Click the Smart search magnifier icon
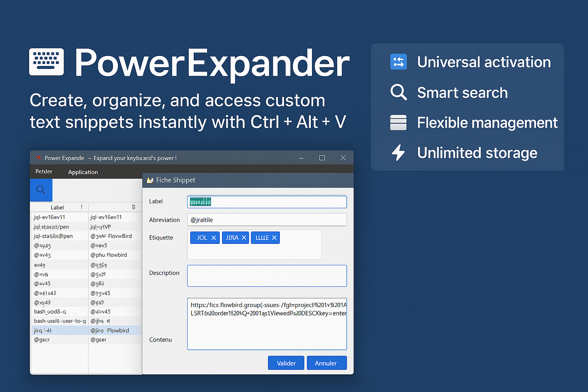 click(398, 92)
